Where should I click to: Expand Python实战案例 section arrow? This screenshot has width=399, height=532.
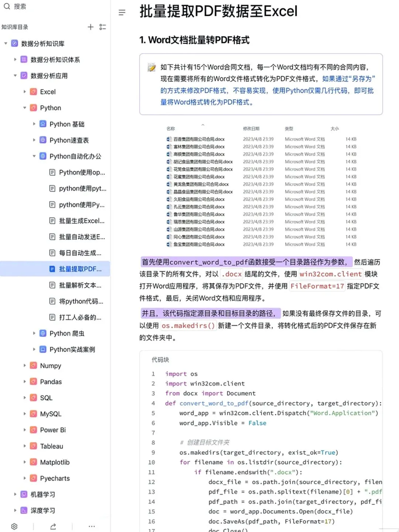point(34,349)
